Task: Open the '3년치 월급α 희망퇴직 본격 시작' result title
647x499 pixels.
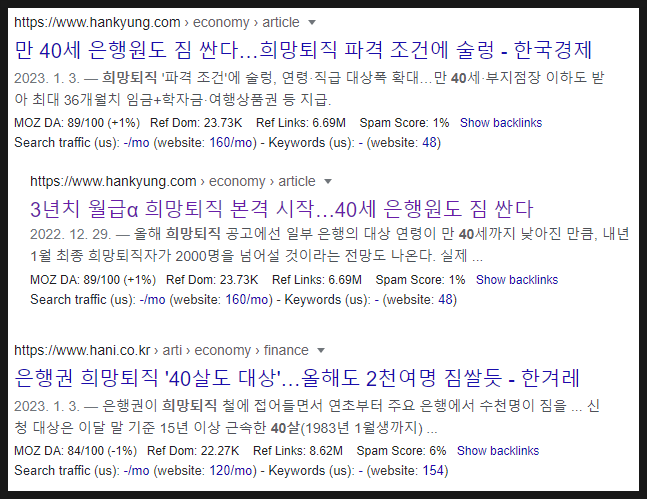Action: click(281, 209)
